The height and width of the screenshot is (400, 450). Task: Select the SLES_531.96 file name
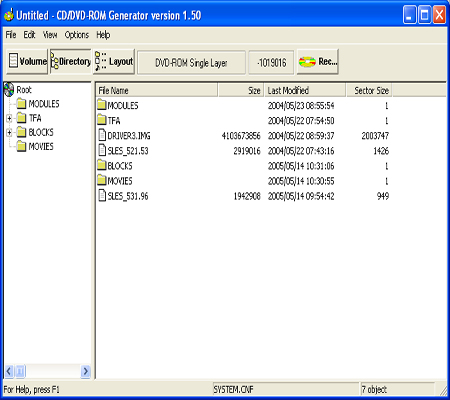pyautogui.click(x=128, y=196)
